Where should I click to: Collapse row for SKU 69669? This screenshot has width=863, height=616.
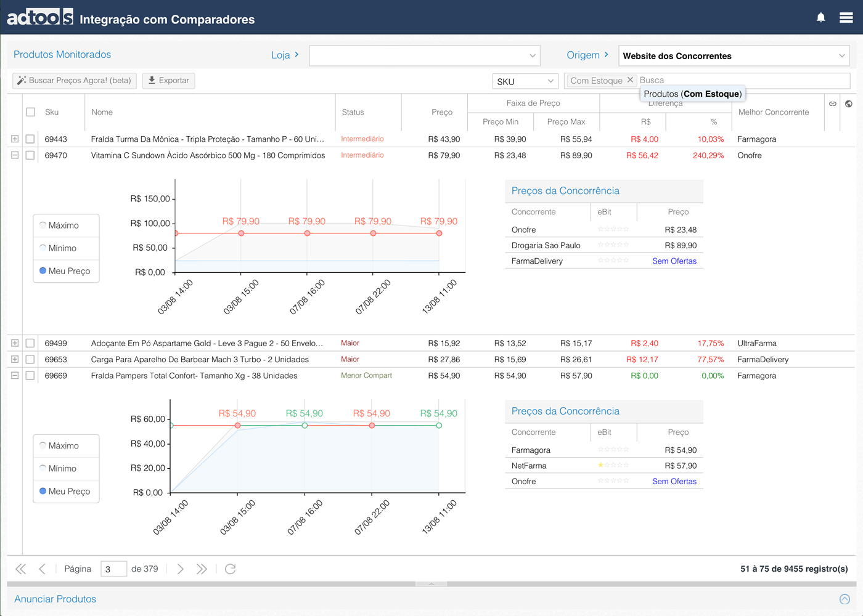[15, 375]
